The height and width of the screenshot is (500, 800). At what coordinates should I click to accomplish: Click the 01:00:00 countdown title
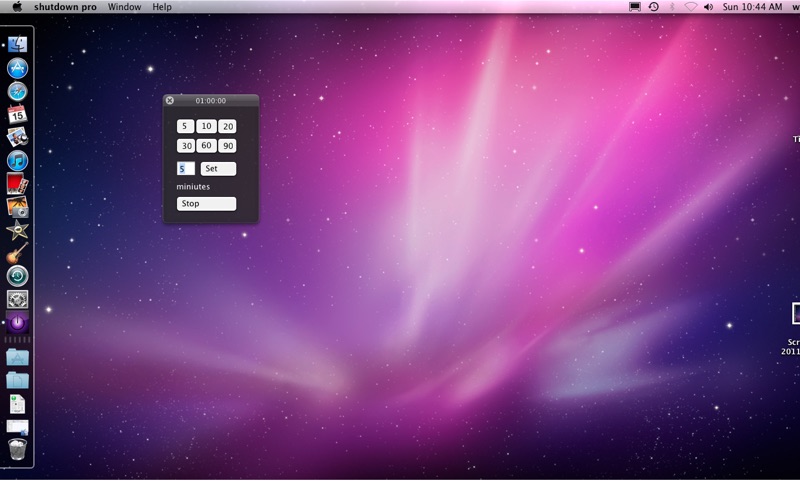[x=211, y=101]
